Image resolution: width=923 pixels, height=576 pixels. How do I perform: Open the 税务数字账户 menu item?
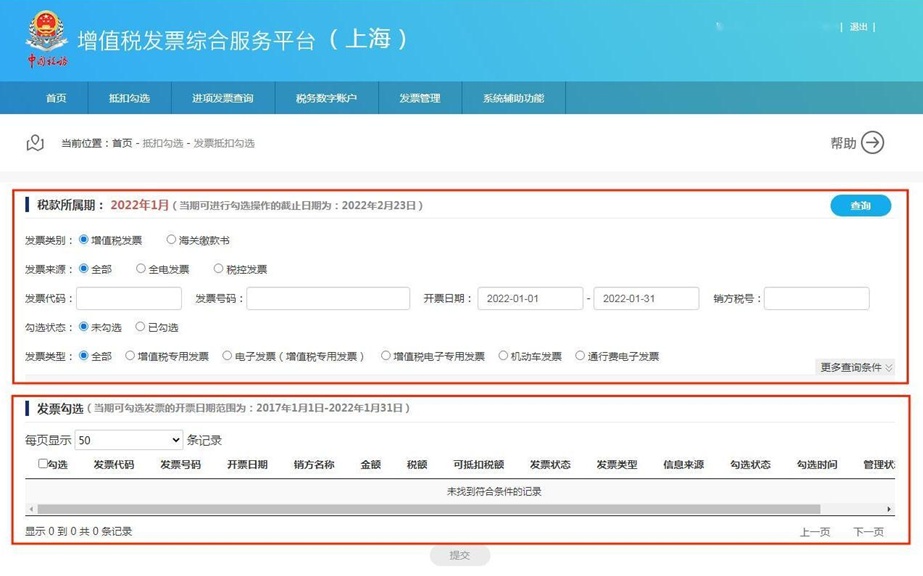tap(326, 98)
